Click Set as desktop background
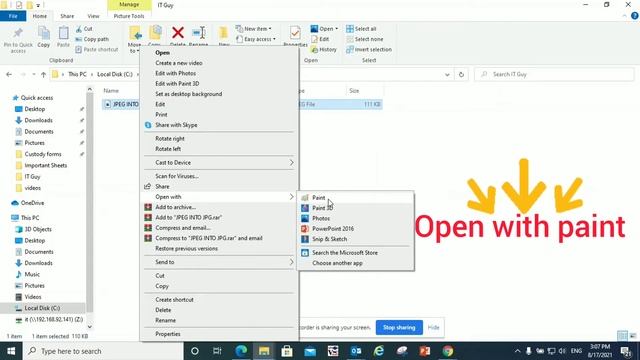Screen dimensions: 640x360 (x=219, y=94)
